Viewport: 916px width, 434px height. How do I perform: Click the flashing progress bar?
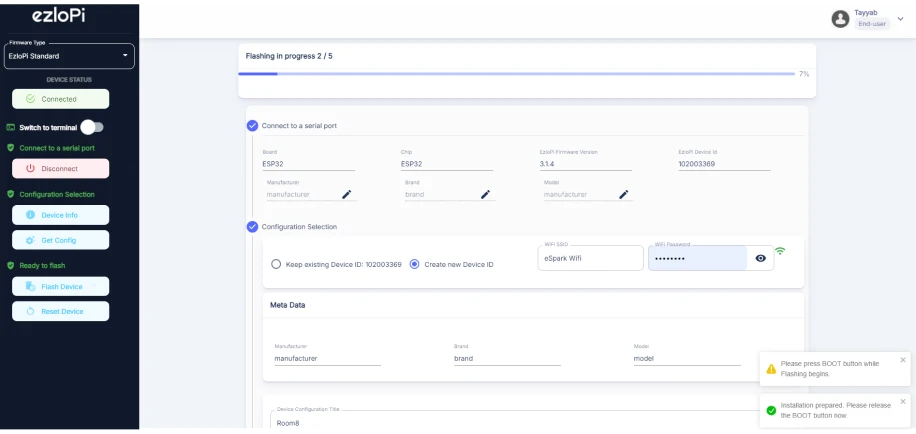click(516, 74)
